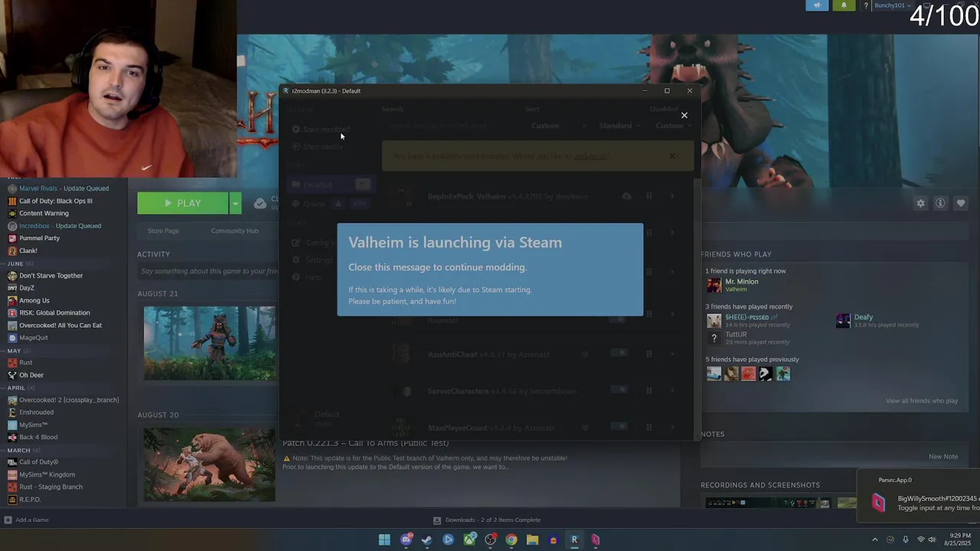Click the R.E.P.O. game icon
This screenshot has width=980, height=551.
pos(12,500)
